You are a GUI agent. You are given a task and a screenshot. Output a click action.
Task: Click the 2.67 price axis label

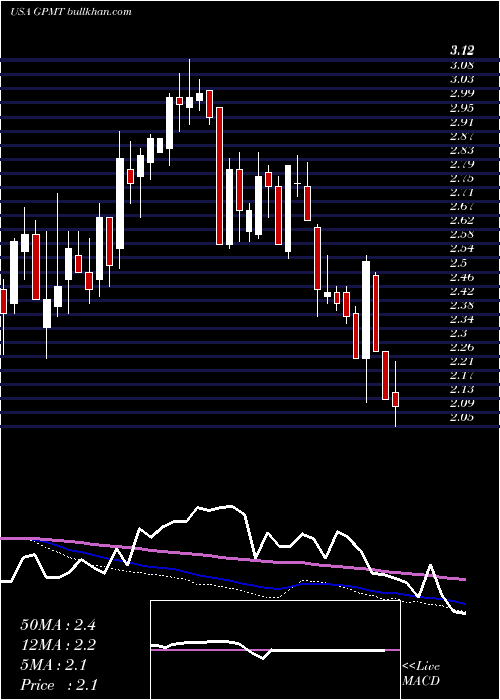coord(462,206)
